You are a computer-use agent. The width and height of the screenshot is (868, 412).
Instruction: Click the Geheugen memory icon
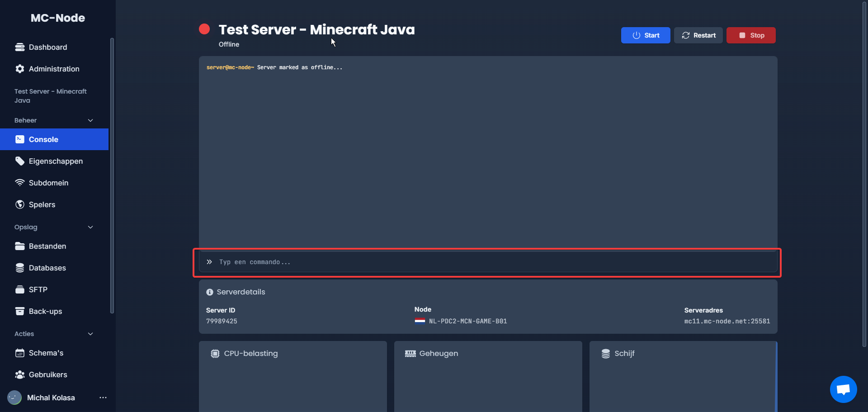point(410,354)
